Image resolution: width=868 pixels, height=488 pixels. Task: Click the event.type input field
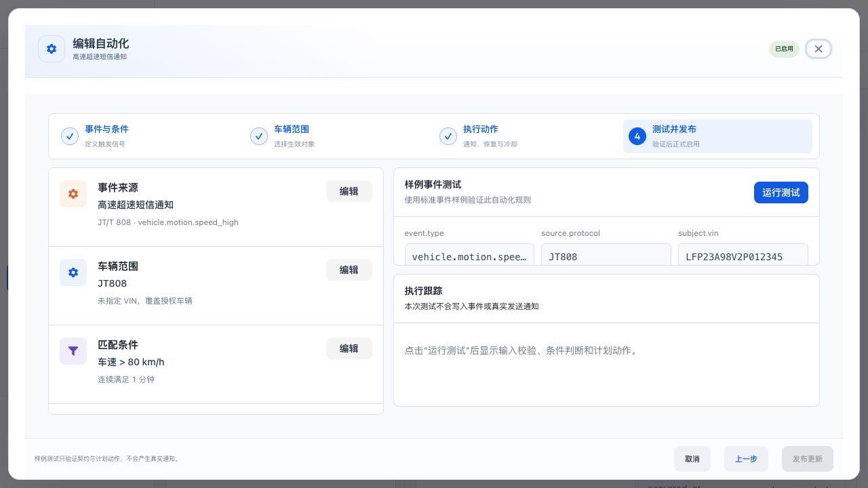click(x=470, y=255)
